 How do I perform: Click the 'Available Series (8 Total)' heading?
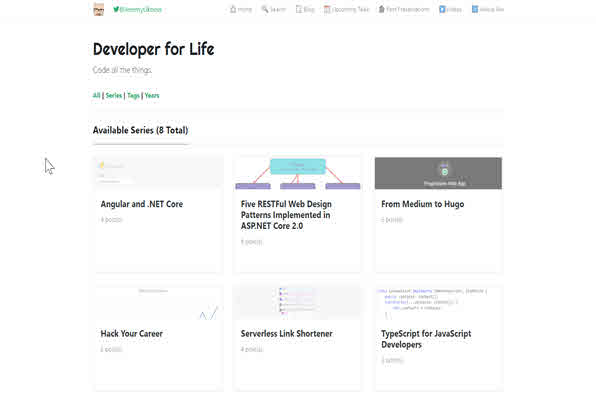point(141,130)
